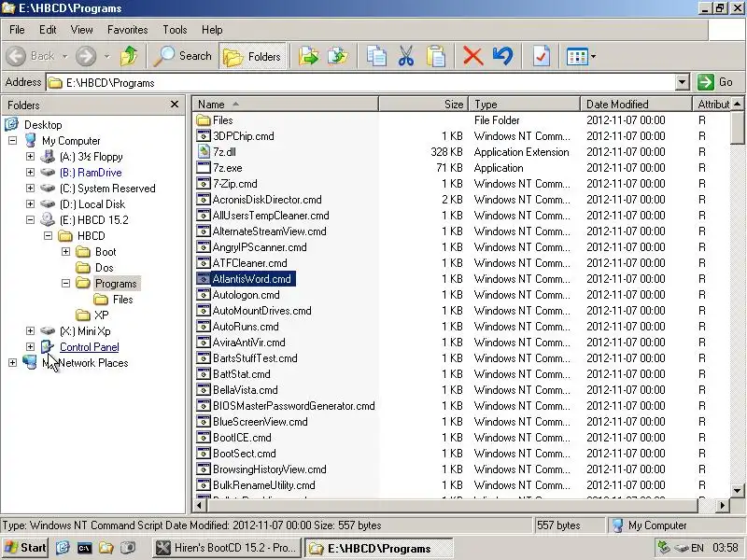
Task: Sort by the Type column header
Action: click(x=525, y=105)
